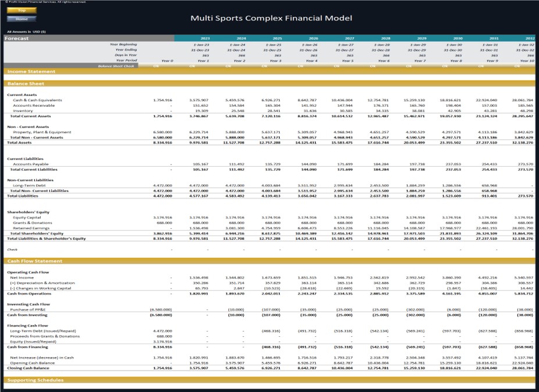Viewport: 539px width, 392px height.
Task: Click the Property, Plant & Equipment row label
Action: [42, 132]
